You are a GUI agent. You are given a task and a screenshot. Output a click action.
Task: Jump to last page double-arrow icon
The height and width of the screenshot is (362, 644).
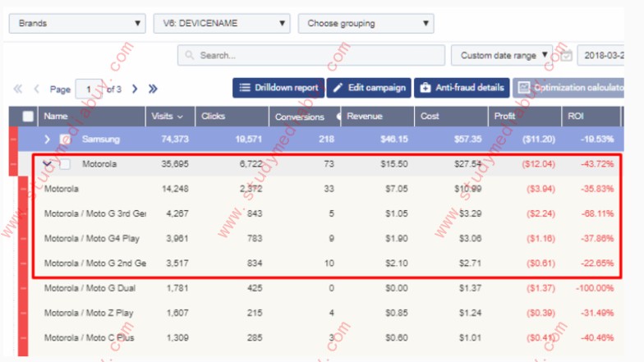coord(153,89)
